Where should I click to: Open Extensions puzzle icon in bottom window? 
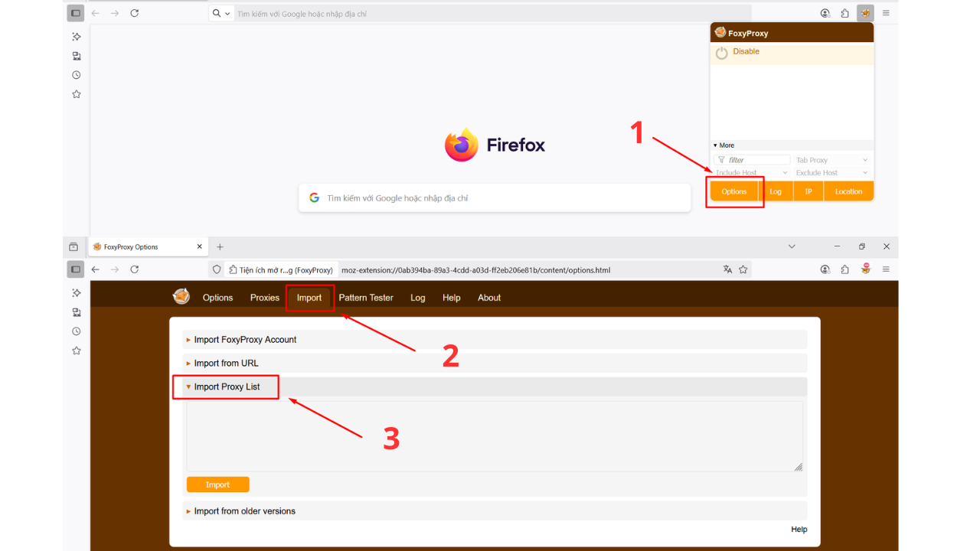point(845,269)
